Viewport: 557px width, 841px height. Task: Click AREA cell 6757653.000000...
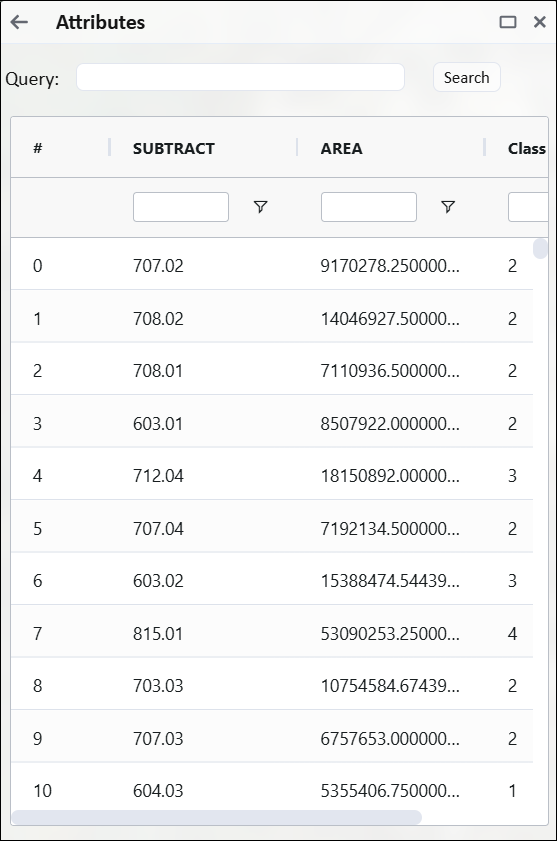(x=390, y=739)
